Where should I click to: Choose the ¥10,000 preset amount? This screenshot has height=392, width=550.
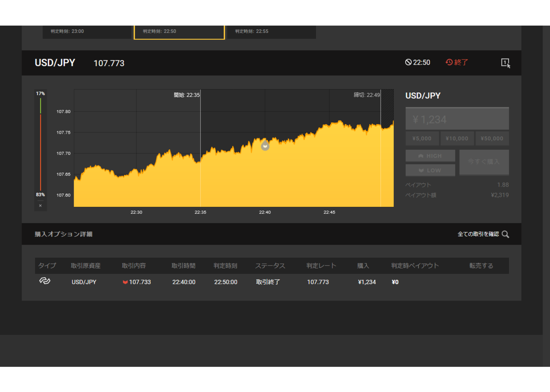coord(457,138)
